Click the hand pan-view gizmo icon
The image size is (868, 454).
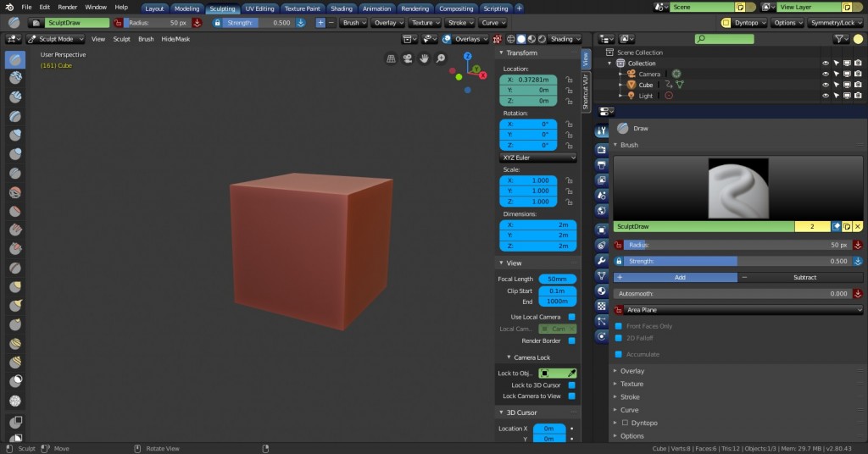click(x=424, y=58)
